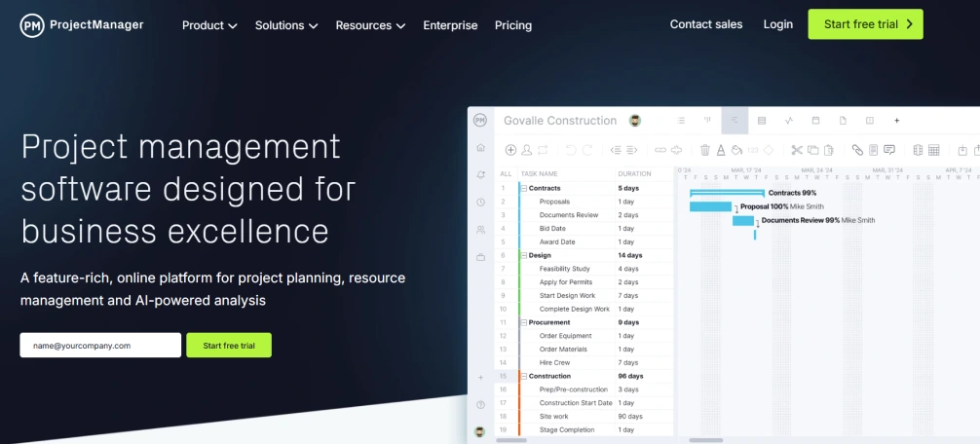Image resolution: width=980 pixels, height=444 pixels.
Task: Click the avatar next to Govalle Construction
Action: click(635, 121)
